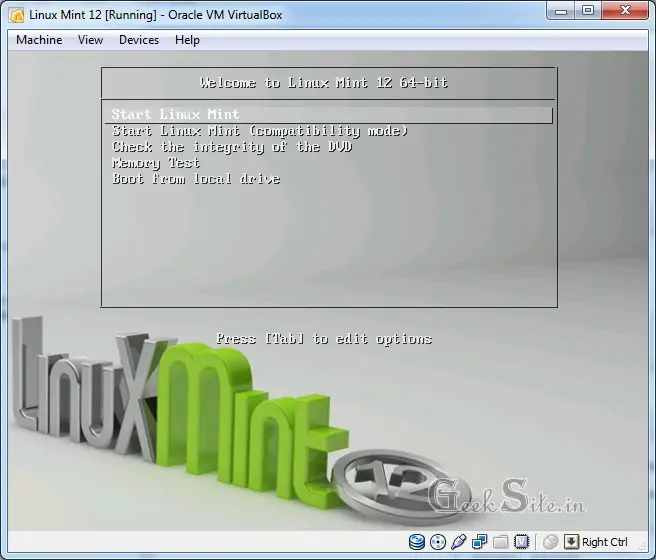Click the network adapter status icon
656x560 pixels.
(x=479, y=542)
